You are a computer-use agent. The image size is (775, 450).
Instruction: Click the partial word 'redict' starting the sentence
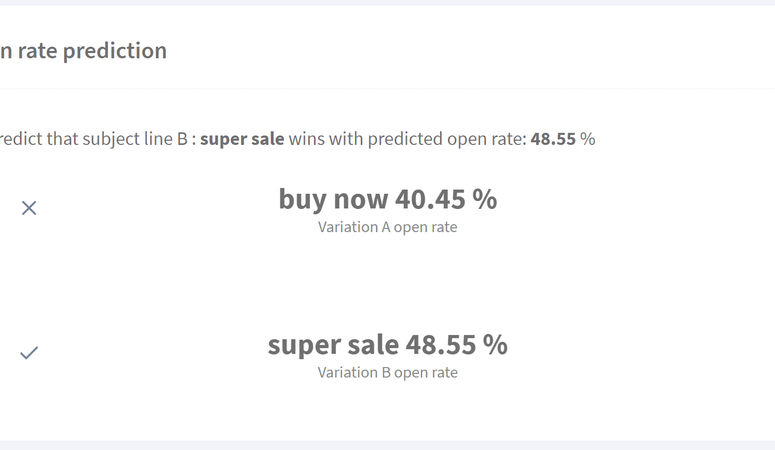(x=21, y=139)
